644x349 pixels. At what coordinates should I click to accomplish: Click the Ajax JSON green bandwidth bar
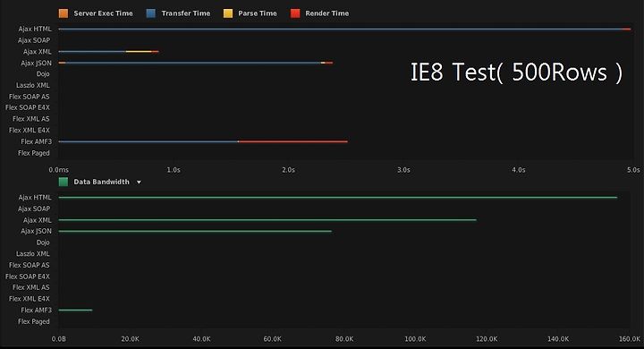195,231
